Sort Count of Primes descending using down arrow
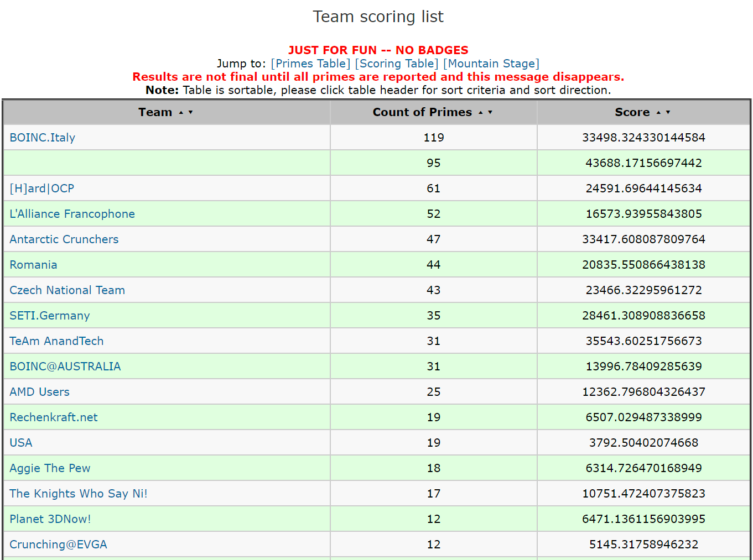This screenshot has height=560, width=753. click(490, 113)
